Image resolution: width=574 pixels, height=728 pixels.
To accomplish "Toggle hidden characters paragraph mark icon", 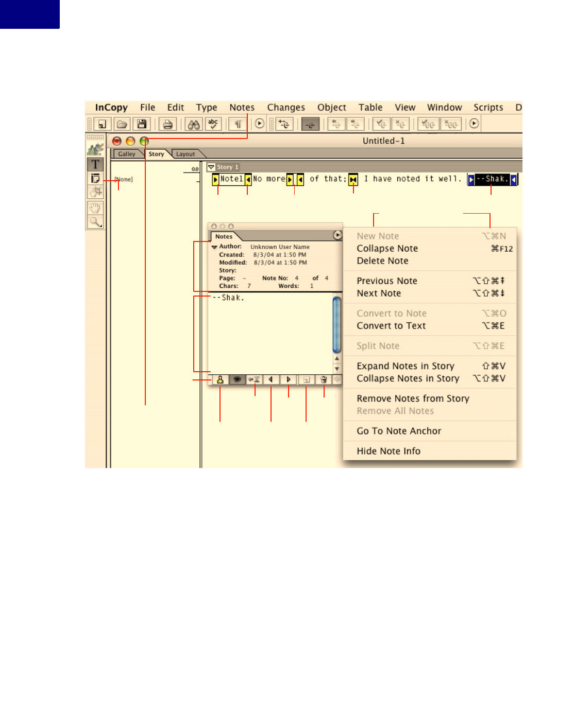I will click(238, 124).
